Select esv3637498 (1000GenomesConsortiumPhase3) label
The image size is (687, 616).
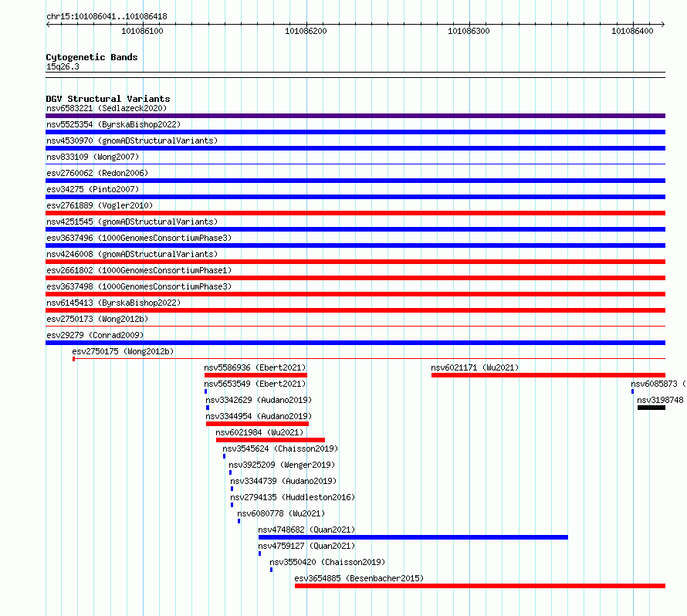pos(139,286)
